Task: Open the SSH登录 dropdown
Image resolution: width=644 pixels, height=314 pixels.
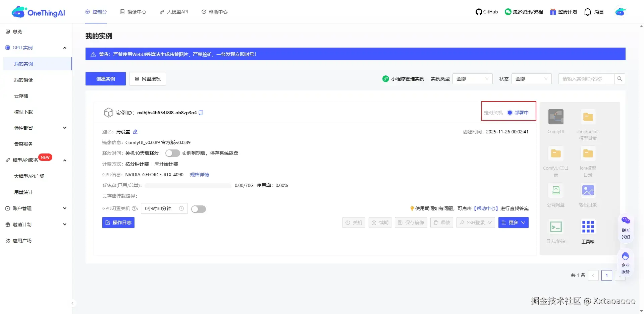Action: tap(476, 223)
